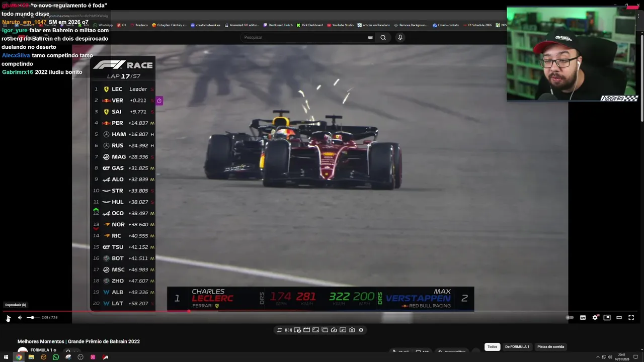Image resolution: width=644 pixels, height=362 pixels.
Task: Open the Windows notification center icon
Action: pyautogui.click(x=636, y=357)
